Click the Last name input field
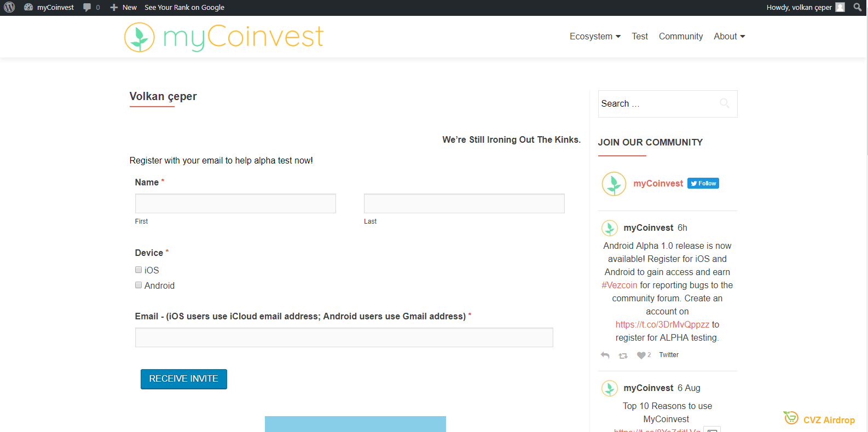The height and width of the screenshot is (432, 868). (464, 203)
